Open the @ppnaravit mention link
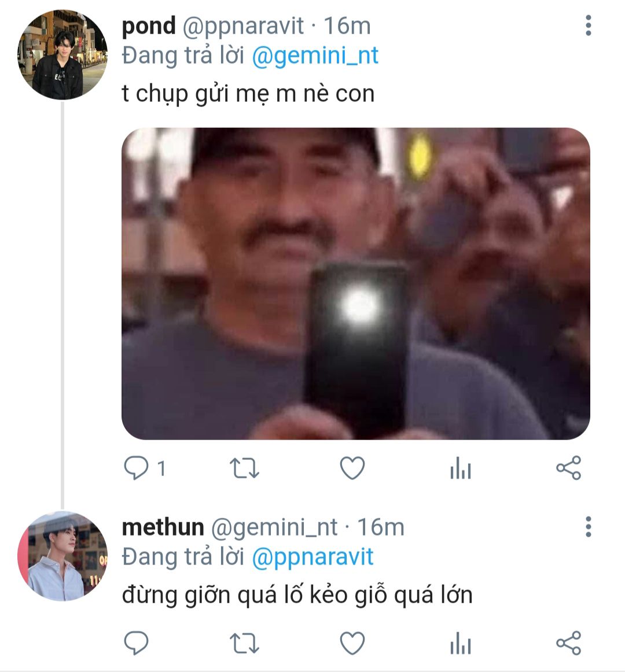Viewport: 625px width, 672px height. 312,557
